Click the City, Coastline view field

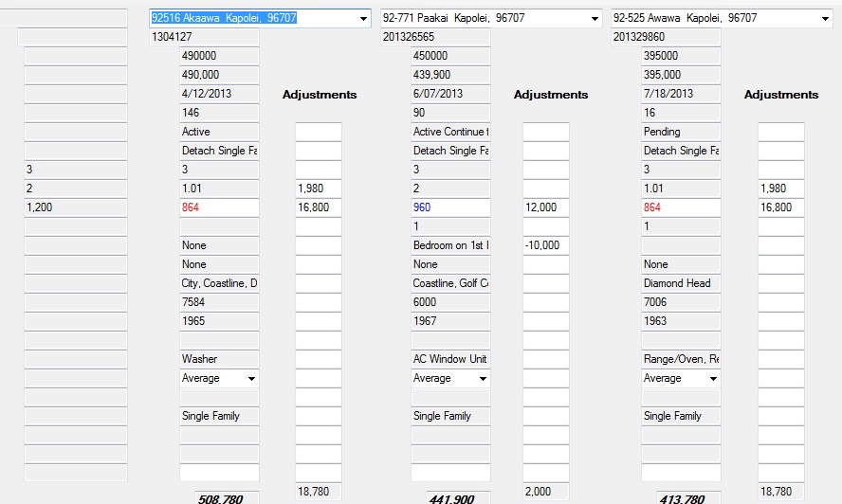point(219,283)
